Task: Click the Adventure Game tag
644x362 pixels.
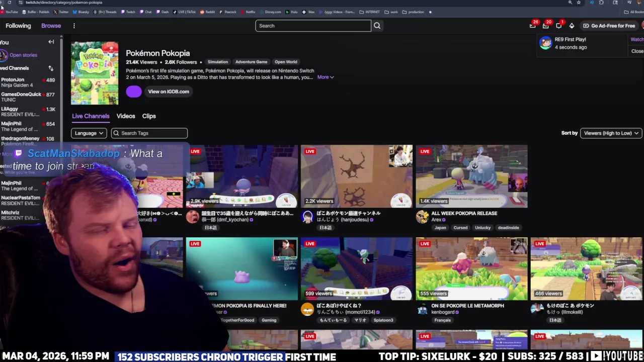Action: [x=251, y=62]
